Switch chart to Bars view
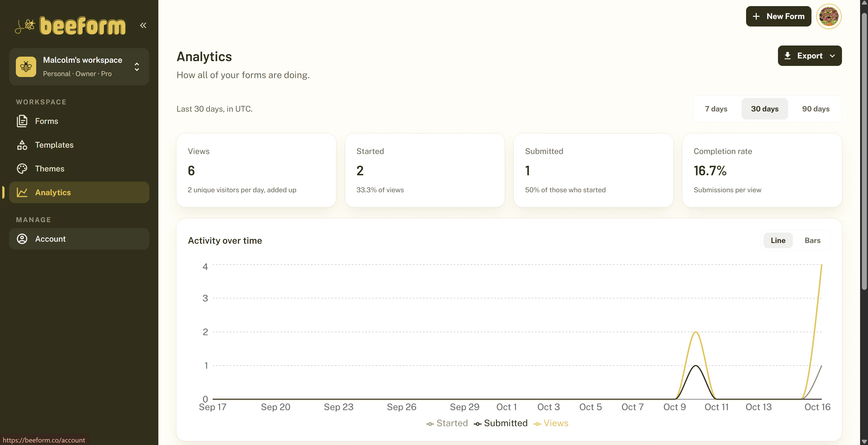The image size is (868, 445). [x=812, y=240]
